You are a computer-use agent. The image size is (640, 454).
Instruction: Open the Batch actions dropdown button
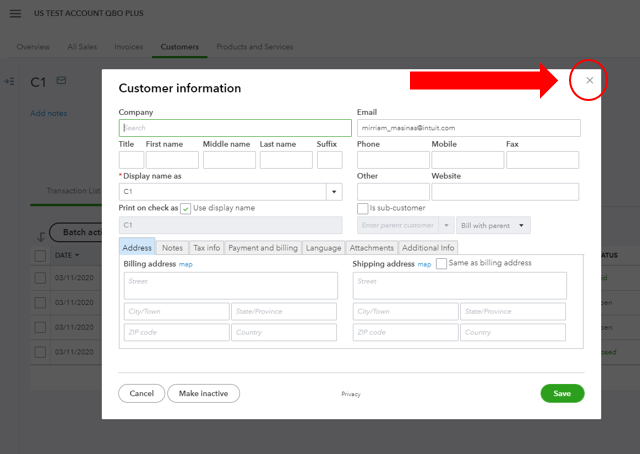point(76,232)
